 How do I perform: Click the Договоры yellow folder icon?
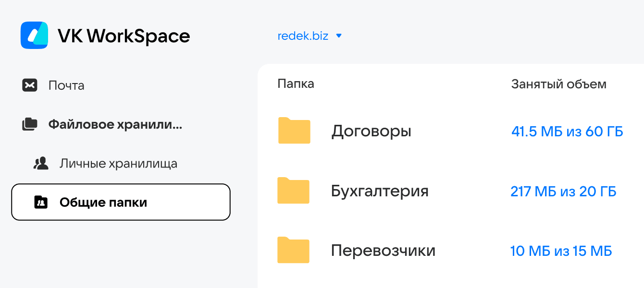[x=294, y=131]
